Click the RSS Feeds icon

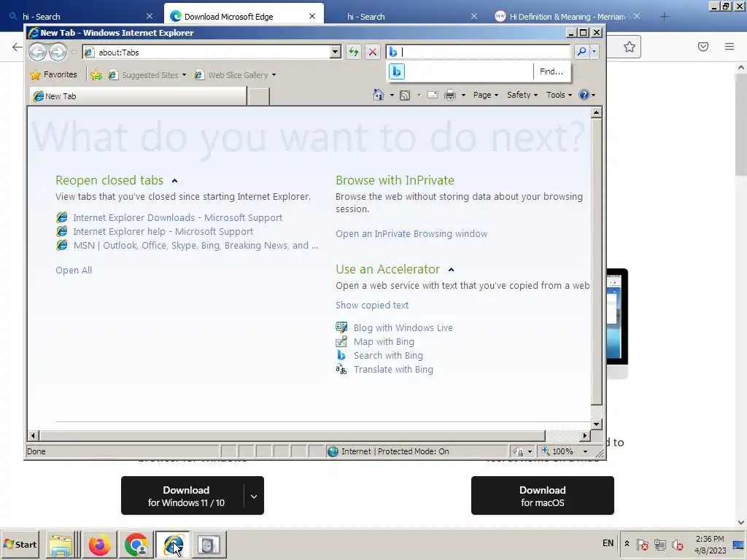[x=404, y=96]
